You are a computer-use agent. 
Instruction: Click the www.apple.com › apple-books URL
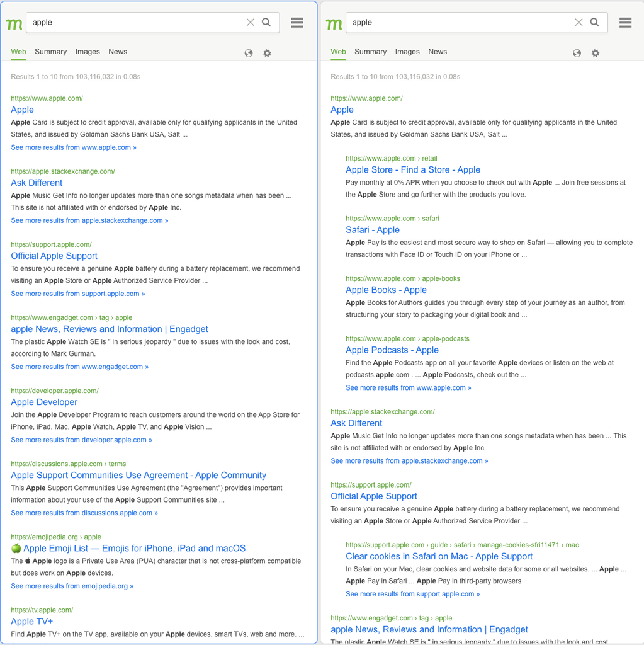403,279
